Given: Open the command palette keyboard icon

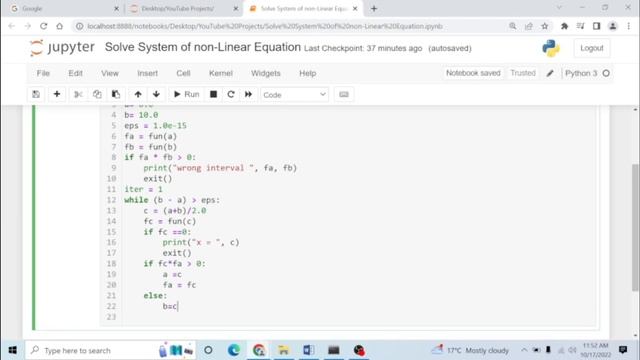Looking at the screenshot, I should pyautogui.click(x=344, y=94).
